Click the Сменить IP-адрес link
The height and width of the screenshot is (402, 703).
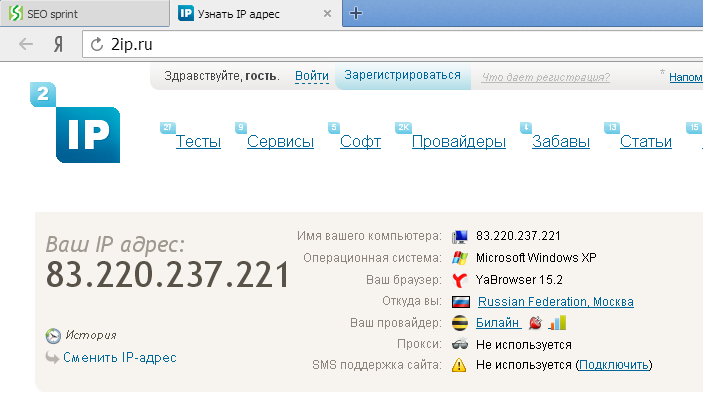click(x=119, y=357)
